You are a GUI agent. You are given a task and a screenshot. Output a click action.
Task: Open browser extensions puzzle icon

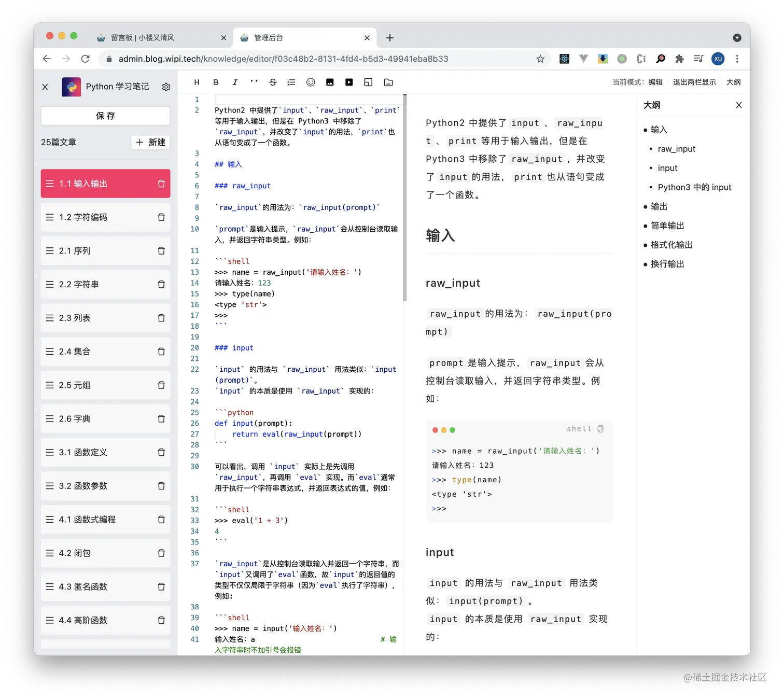pos(679,59)
